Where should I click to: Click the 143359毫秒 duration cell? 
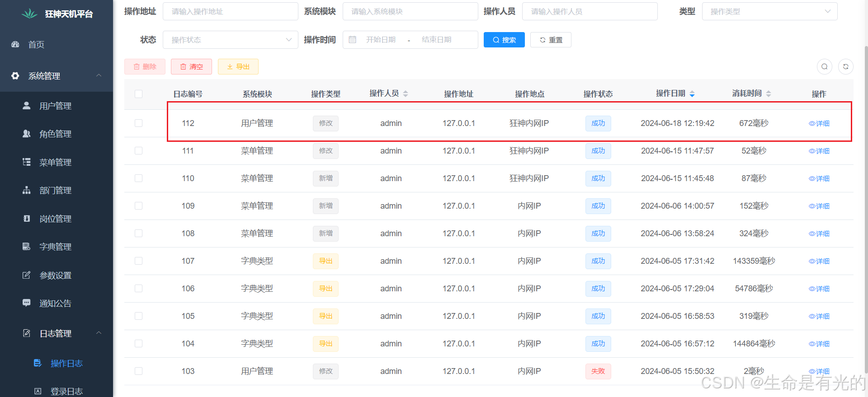pyautogui.click(x=754, y=261)
